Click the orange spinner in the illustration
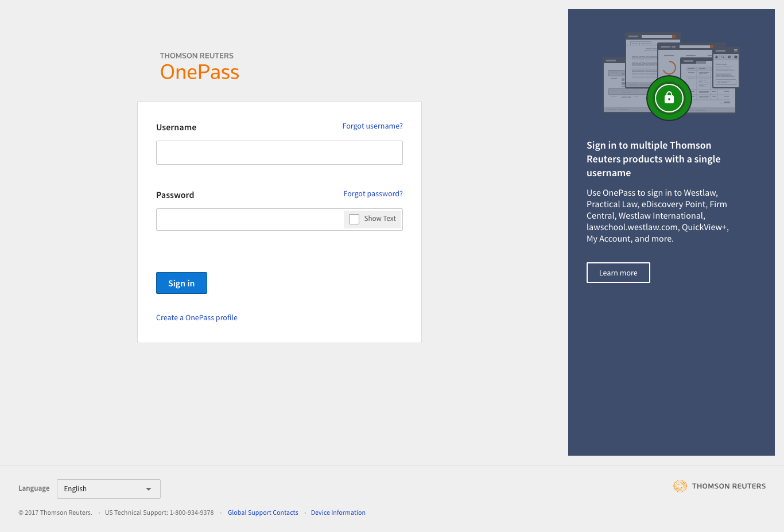The image size is (784, 532). click(x=669, y=67)
